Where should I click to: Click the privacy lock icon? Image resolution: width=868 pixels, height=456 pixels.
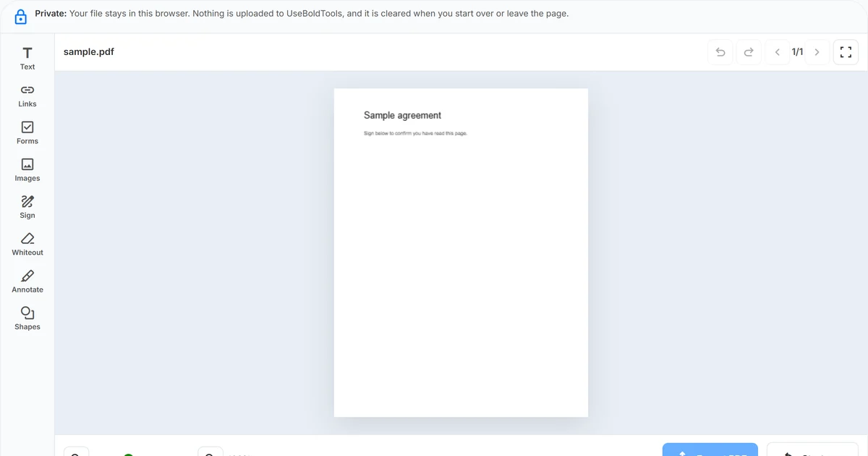[21, 17]
